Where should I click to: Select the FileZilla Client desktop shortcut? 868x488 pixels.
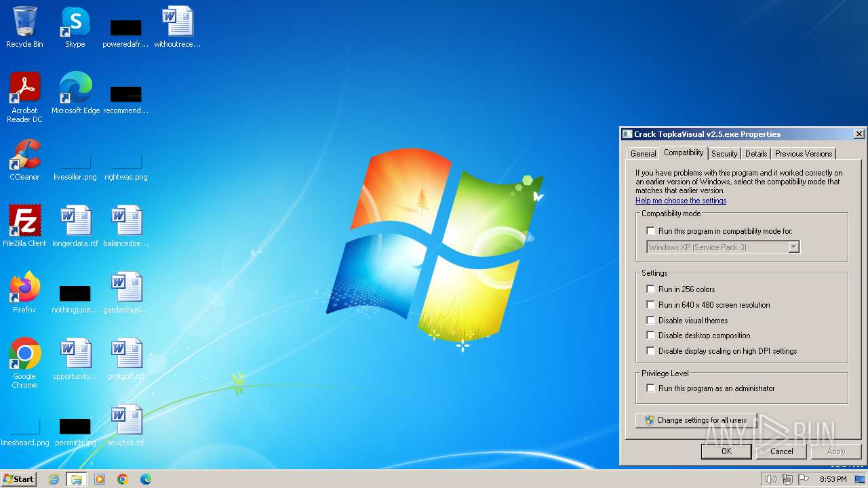click(24, 226)
